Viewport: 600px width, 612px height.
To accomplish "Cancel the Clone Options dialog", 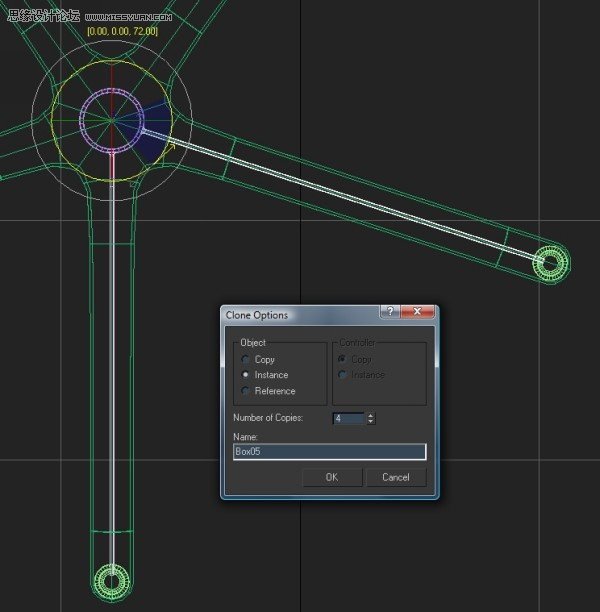I will (396, 477).
